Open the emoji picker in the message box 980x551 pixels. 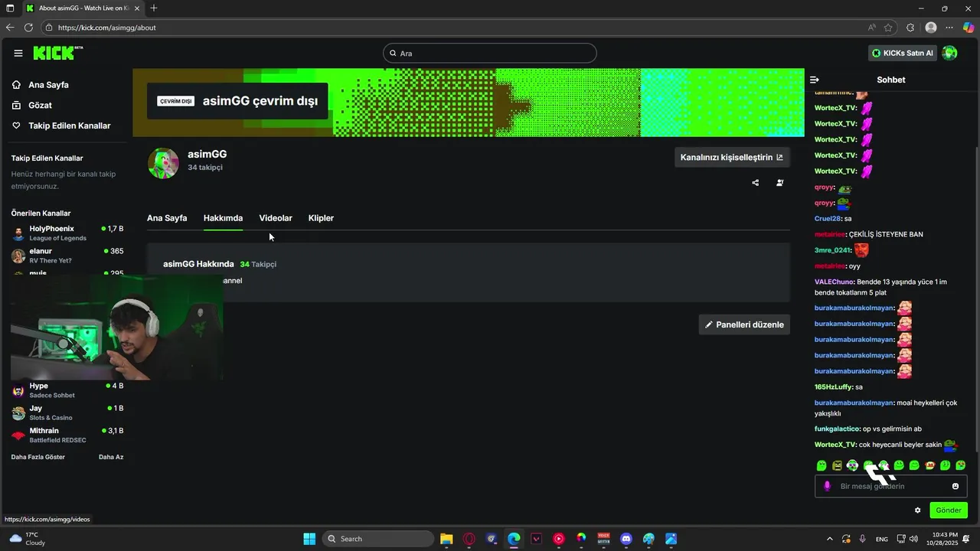click(955, 486)
